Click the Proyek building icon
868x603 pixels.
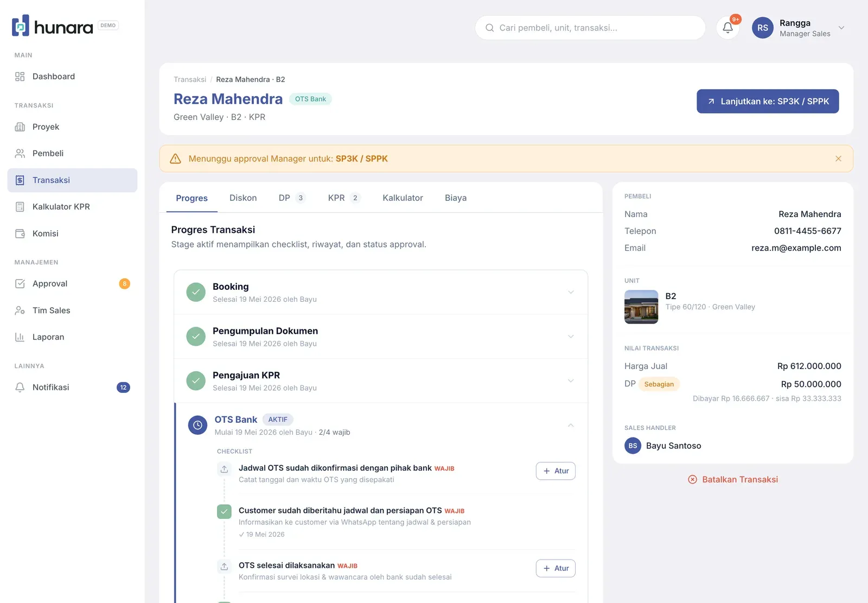coord(20,127)
